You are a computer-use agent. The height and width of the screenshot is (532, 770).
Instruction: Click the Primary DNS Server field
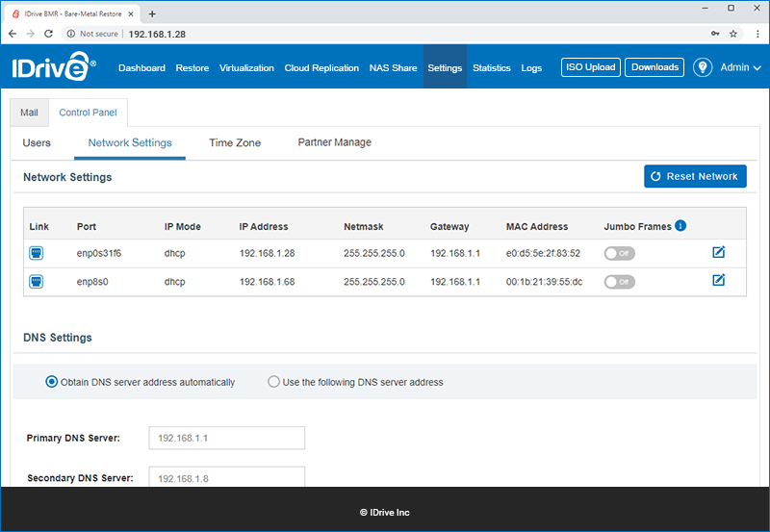coord(227,438)
